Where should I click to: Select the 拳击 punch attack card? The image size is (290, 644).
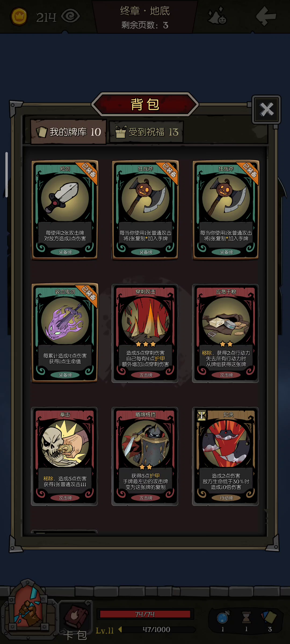[x=65, y=456]
